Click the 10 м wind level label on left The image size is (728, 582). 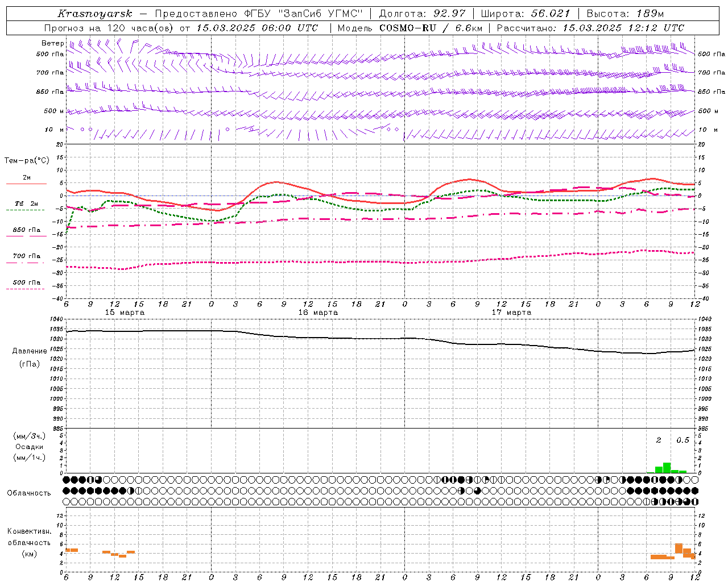tap(55, 130)
